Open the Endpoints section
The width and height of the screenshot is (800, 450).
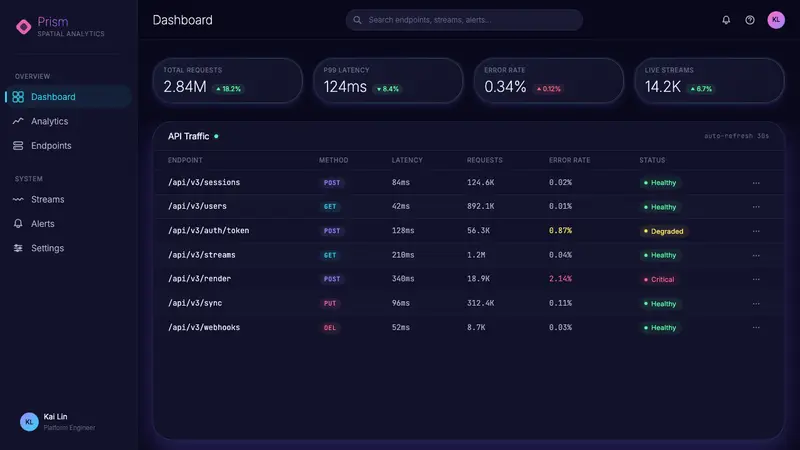point(68,146)
